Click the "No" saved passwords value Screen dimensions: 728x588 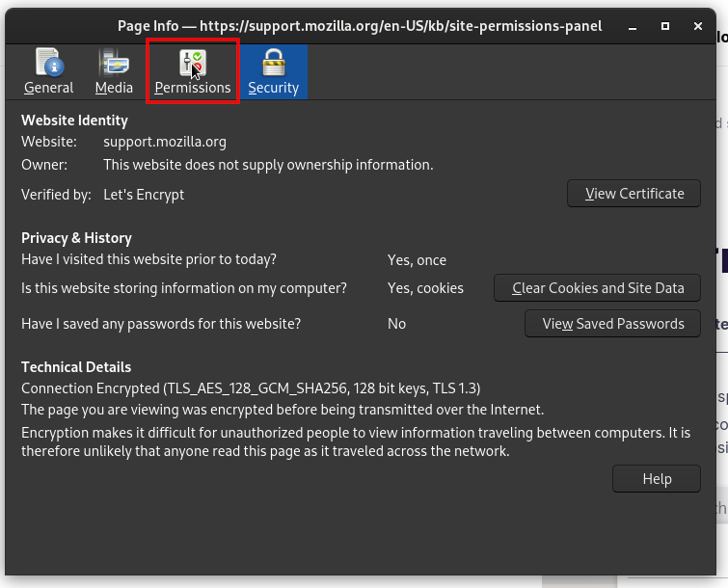(x=397, y=324)
